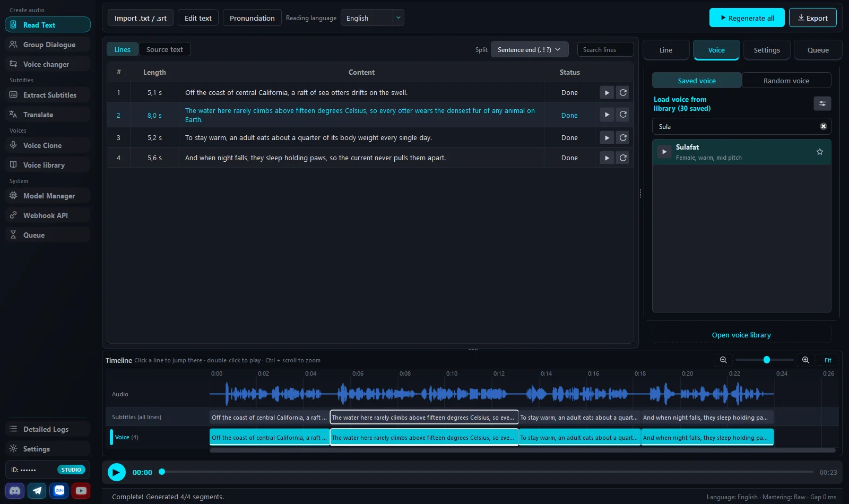Click the Search lines field

pos(605,49)
